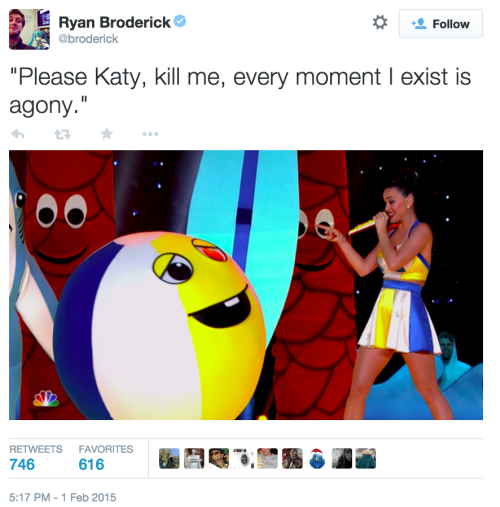Open the tweet's halftime show photo
Screen dimensions: 500x507
246,285
